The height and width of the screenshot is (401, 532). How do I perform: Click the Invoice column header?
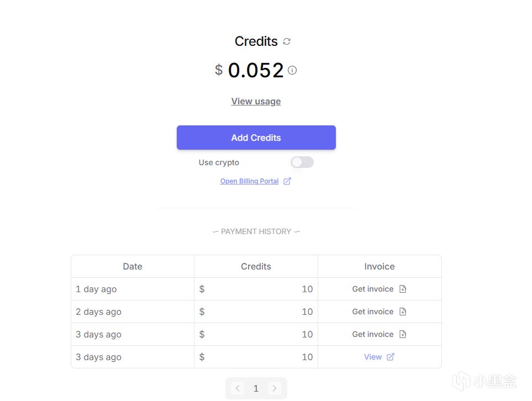tap(380, 266)
